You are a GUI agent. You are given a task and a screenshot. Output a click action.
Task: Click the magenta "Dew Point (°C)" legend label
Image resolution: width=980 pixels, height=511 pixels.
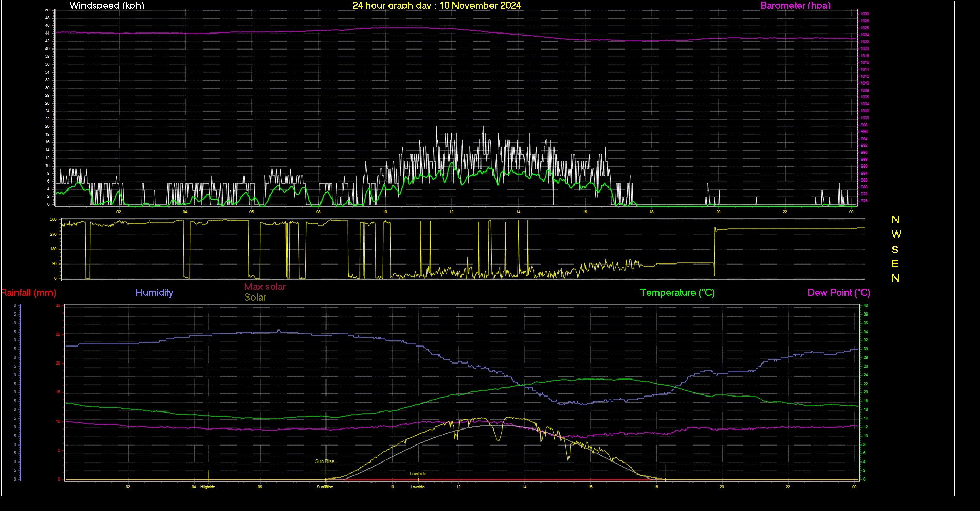point(839,293)
